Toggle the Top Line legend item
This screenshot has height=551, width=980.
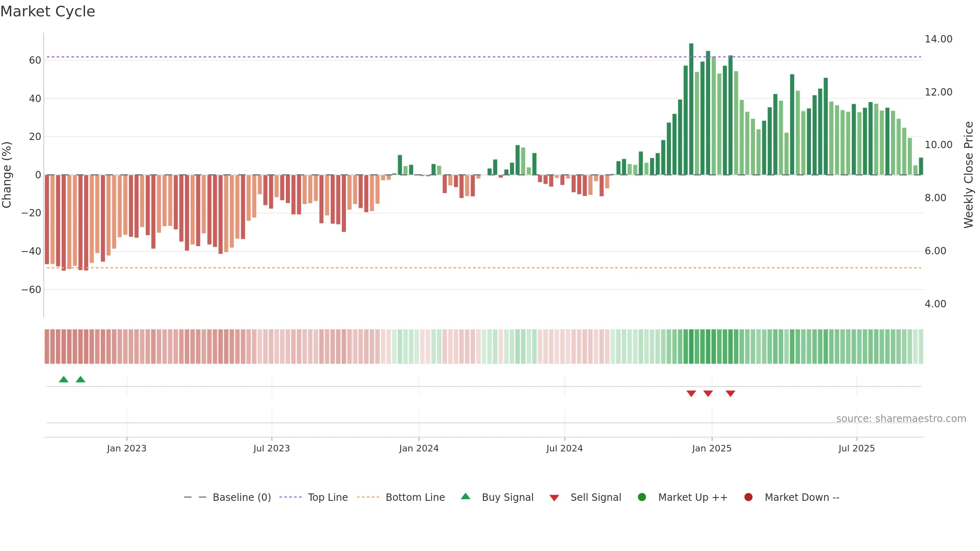[314, 497]
